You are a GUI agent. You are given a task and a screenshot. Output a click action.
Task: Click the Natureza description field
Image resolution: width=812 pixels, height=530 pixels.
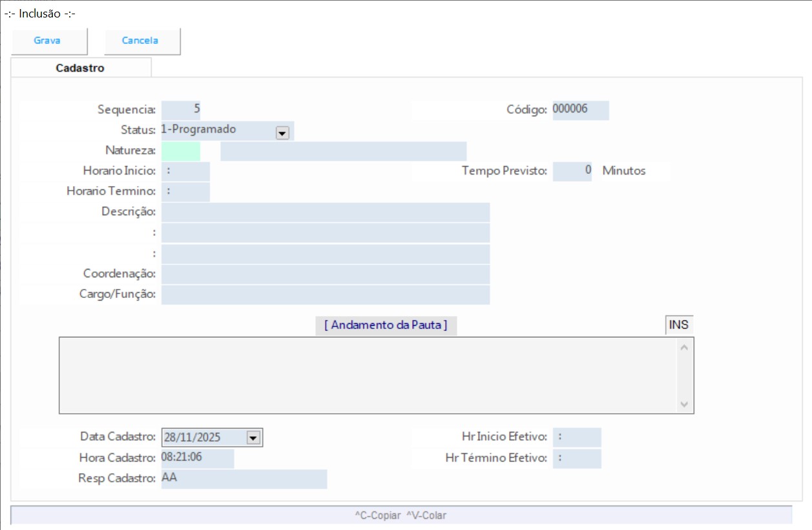coord(343,151)
